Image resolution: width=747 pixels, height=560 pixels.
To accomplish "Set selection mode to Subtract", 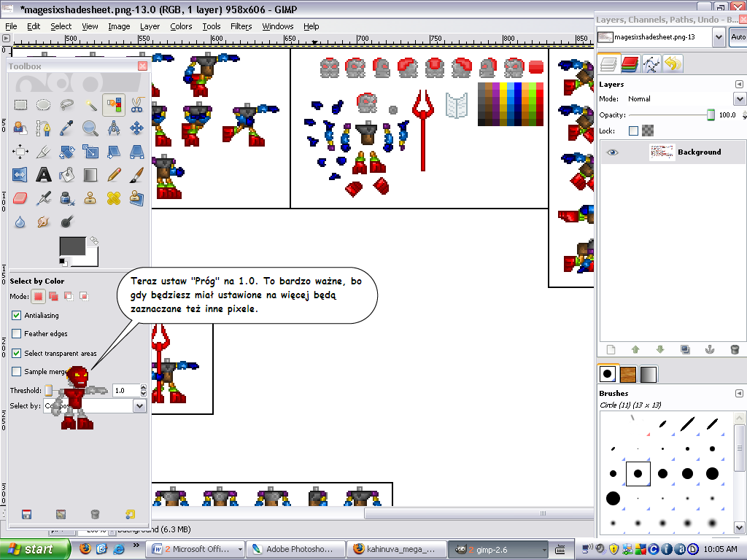I will tap(69, 296).
